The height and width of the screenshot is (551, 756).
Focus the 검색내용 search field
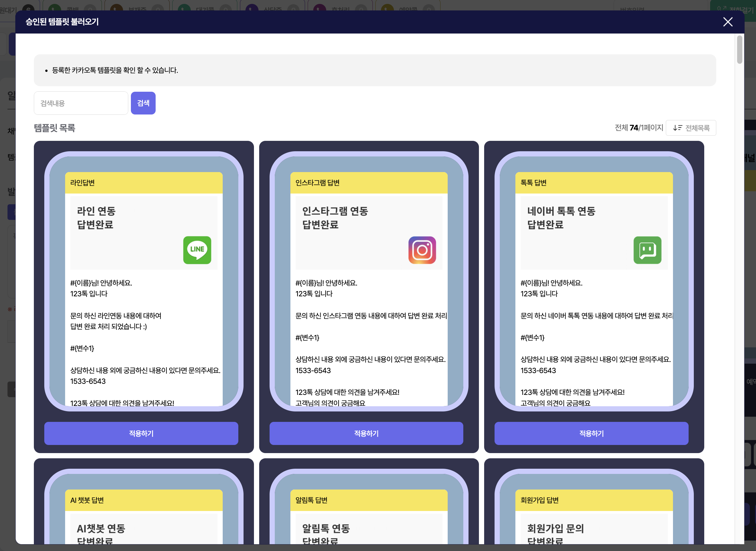click(x=81, y=103)
